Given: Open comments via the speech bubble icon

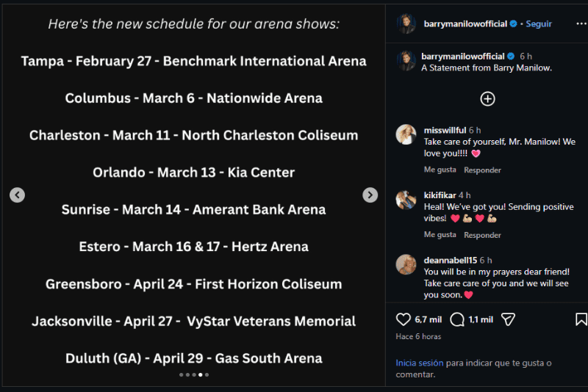Looking at the screenshot, I should 457,319.
